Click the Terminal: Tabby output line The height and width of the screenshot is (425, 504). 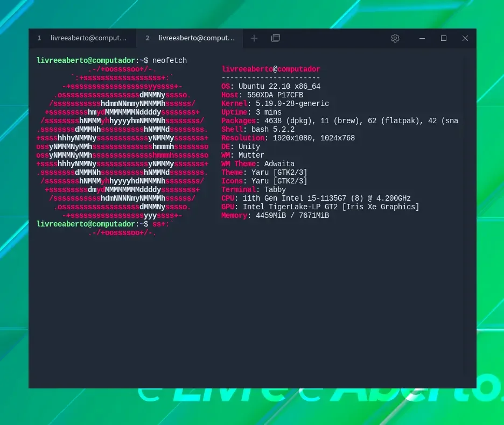click(x=253, y=189)
